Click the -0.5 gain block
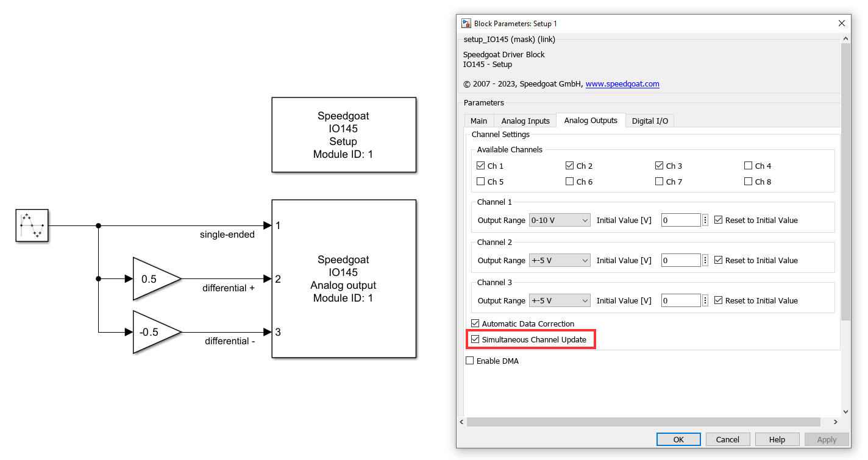 tap(157, 332)
